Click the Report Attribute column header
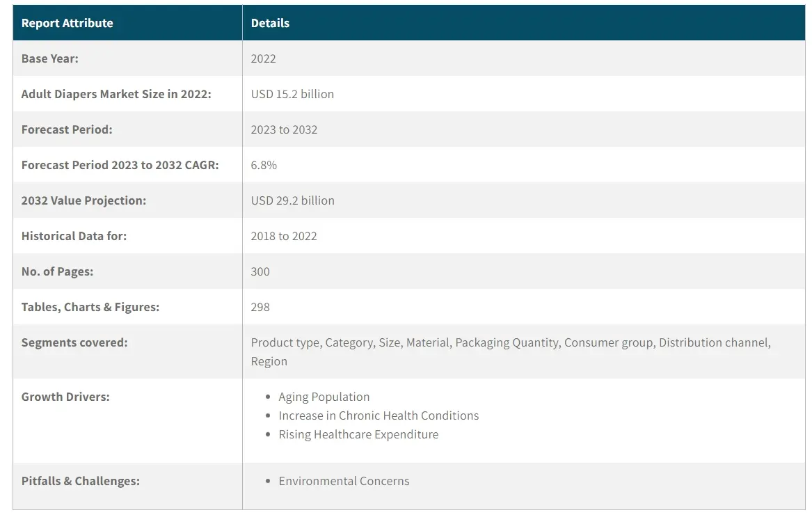The height and width of the screenshot is (515, 812). click(67, 23)
